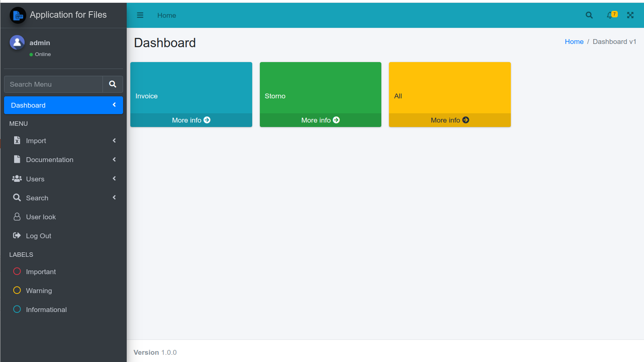Click the Users group icon

(x=17, y=179)
